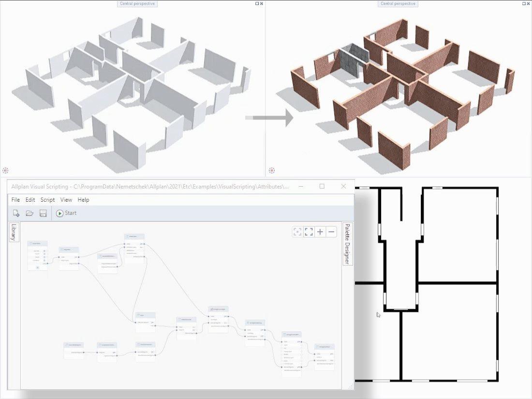Save the current visual script
This screenshot has height=399, width=532.
click(43, 213)
